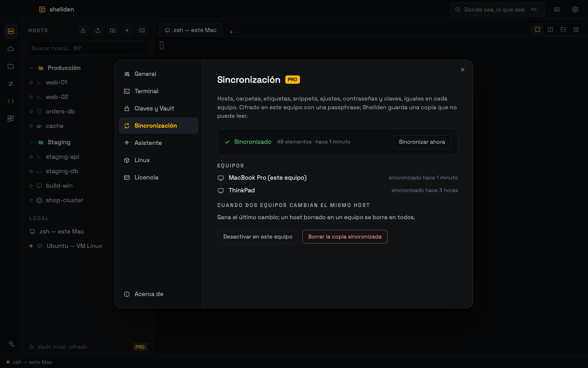
Task: Click the keyboard icon in top bar
Action: coord(557,9)
